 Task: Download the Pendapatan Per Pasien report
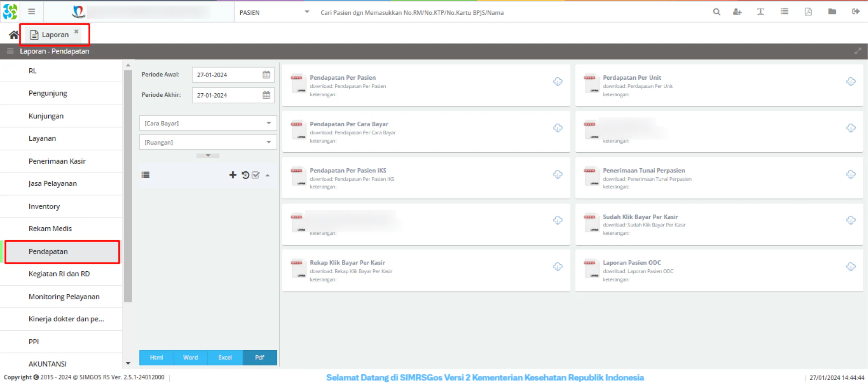pos(558,81)
